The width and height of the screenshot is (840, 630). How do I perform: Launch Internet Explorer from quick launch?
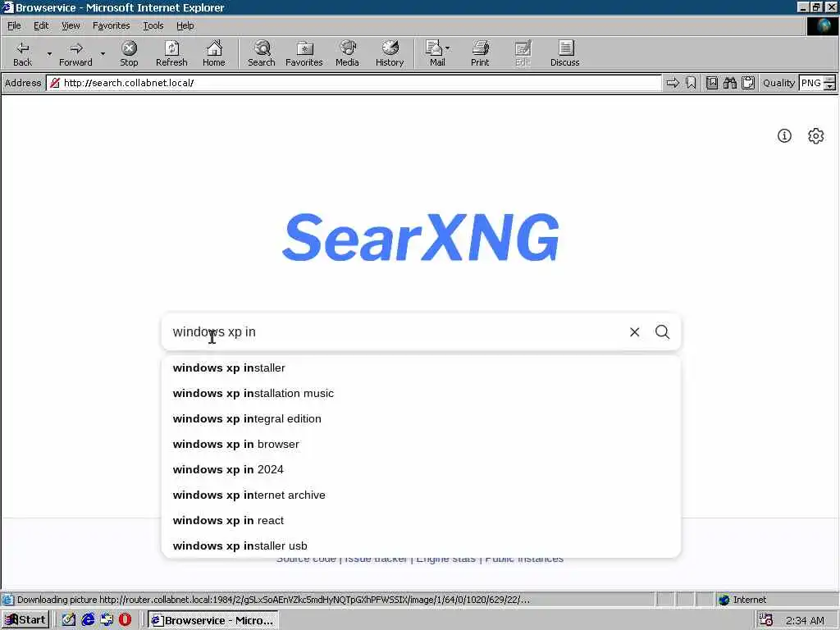tap(88, 620)
